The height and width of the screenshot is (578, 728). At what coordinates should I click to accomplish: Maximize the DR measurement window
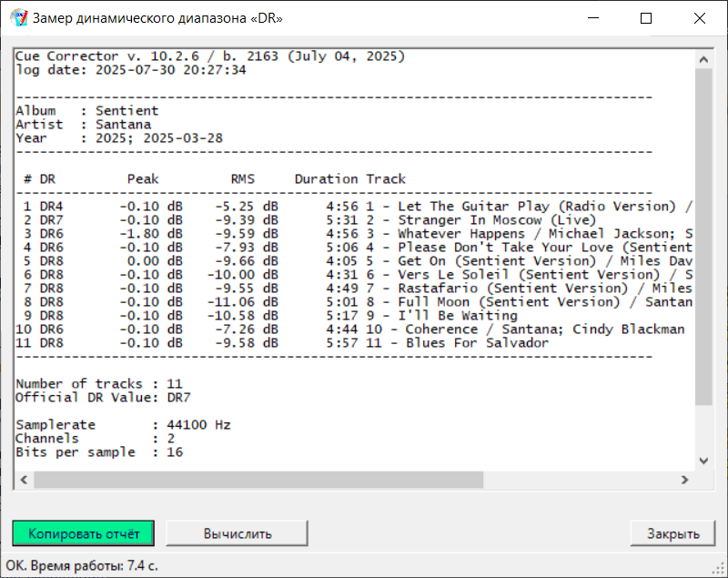tap(646, 18)
